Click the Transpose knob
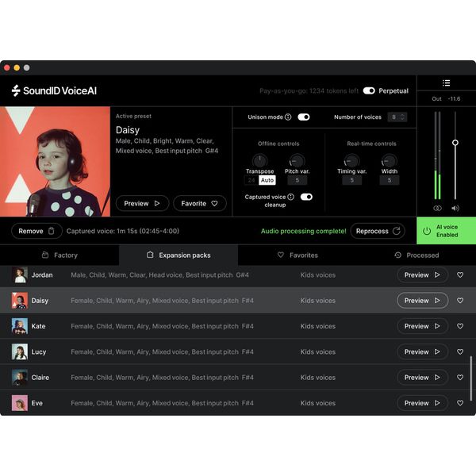 click(260, 160)
